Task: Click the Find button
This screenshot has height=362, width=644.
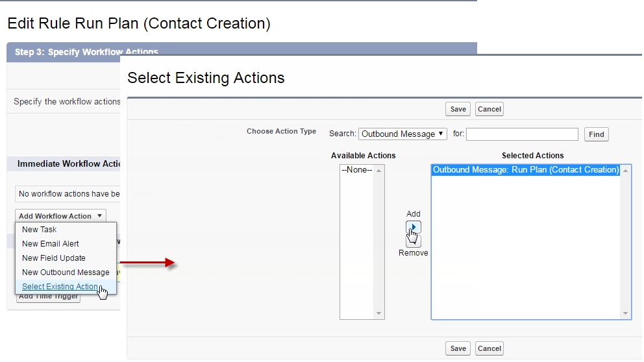Action: pyautogui.click(x=596, y=134)
